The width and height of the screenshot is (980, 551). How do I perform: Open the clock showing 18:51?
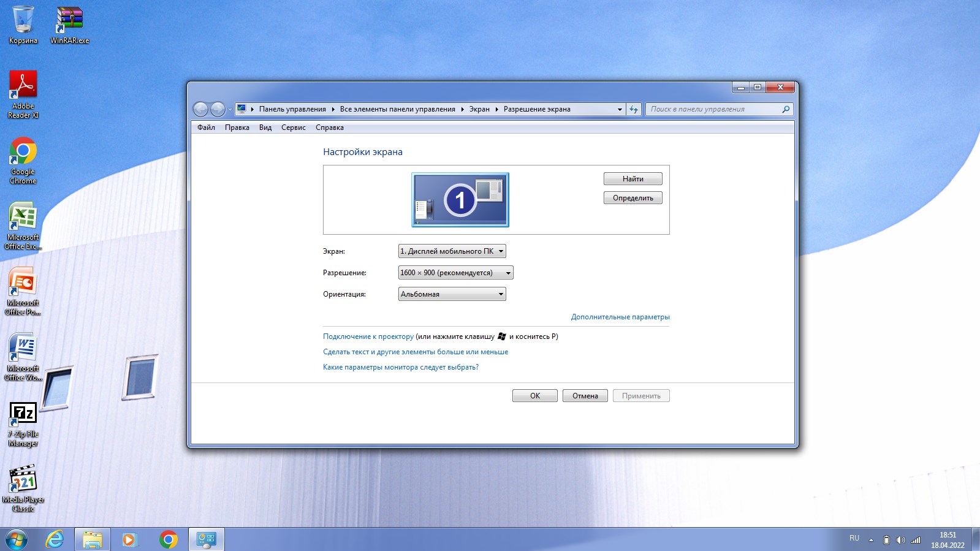(x=948, y=539)
